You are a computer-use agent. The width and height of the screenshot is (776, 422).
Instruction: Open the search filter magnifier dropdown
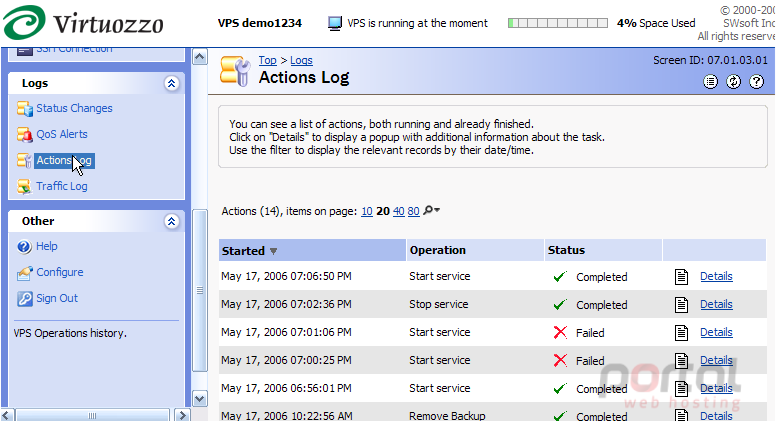(x=432, y=211)
